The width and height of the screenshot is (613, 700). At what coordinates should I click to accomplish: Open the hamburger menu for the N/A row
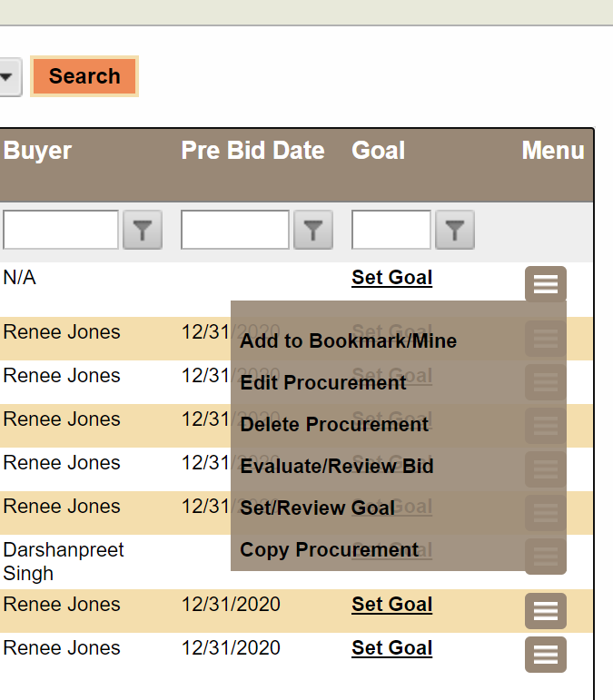click(x=545, y=284)
